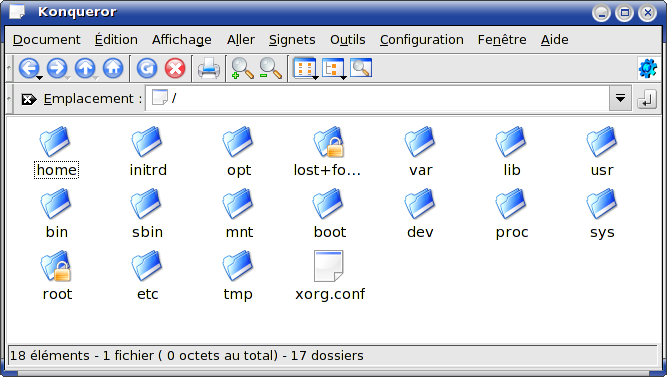This screenshot has height=377, width=667.
Task: Select the initrd folder
Action: click(148, 152)
